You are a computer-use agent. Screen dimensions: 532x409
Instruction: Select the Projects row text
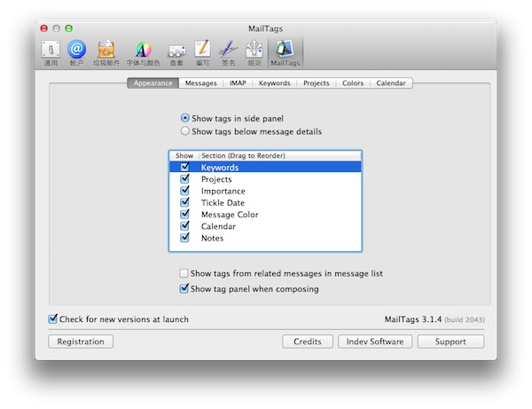click(x=216, y=179)
